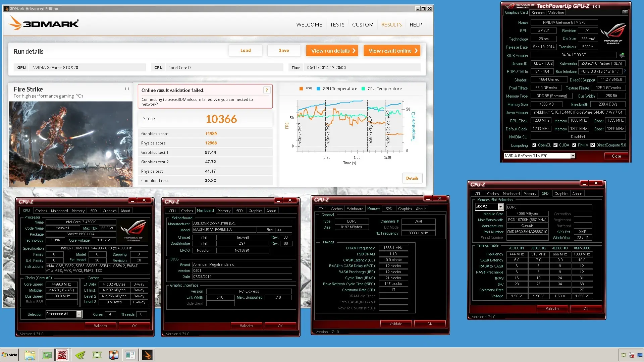
Task: Open the Processor #1 selection dropdown
Action: pos(79,314)
